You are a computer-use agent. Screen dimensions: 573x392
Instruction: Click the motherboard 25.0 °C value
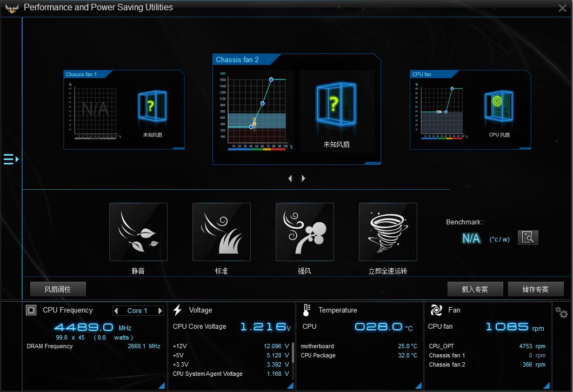[x=408, y=346]
